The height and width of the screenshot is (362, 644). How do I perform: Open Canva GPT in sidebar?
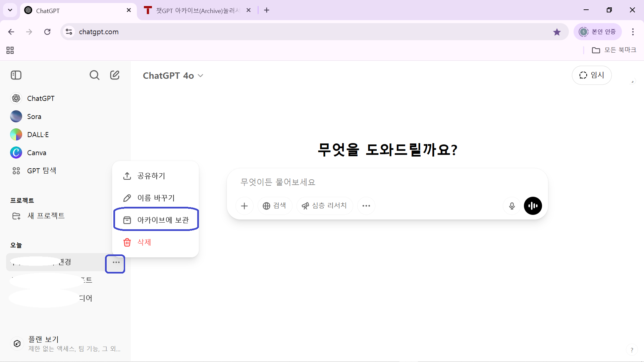click(36, 153)
